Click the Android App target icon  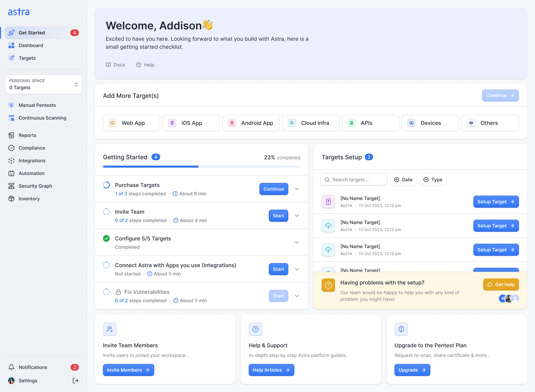(x=232, y=123)
